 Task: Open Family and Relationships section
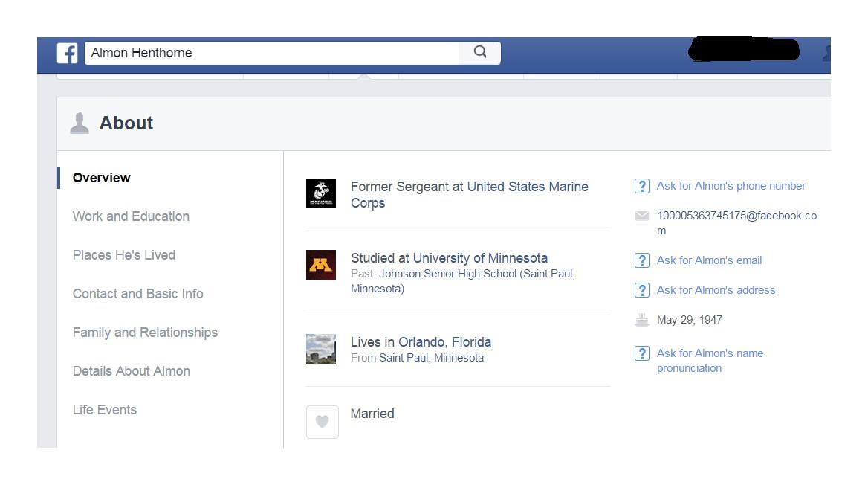[145, 333]
